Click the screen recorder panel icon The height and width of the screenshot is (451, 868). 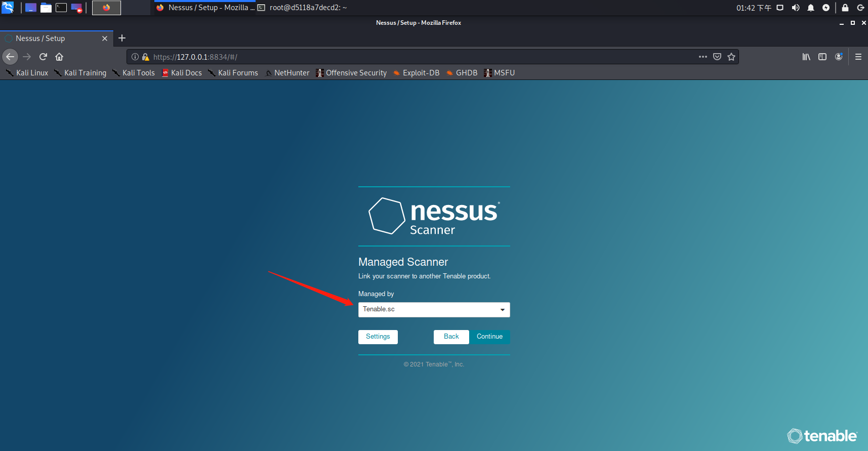76,8
